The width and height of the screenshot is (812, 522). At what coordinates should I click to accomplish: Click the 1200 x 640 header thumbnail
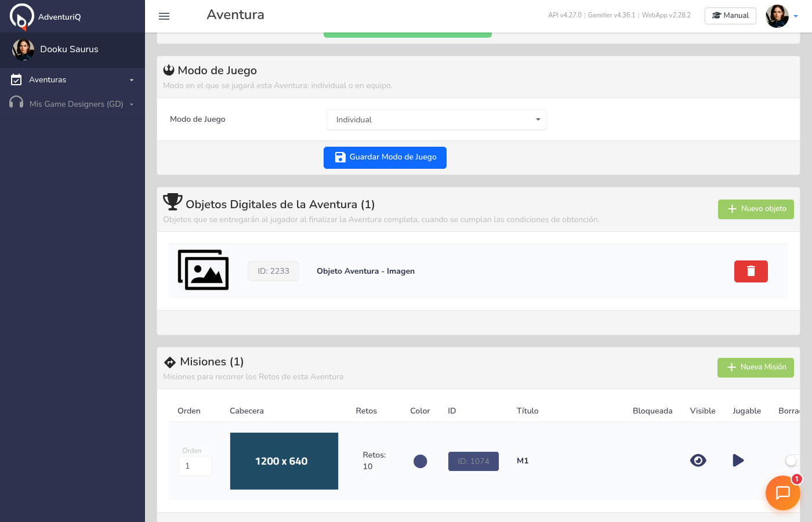pyautogui.click(x=284, y=461)
